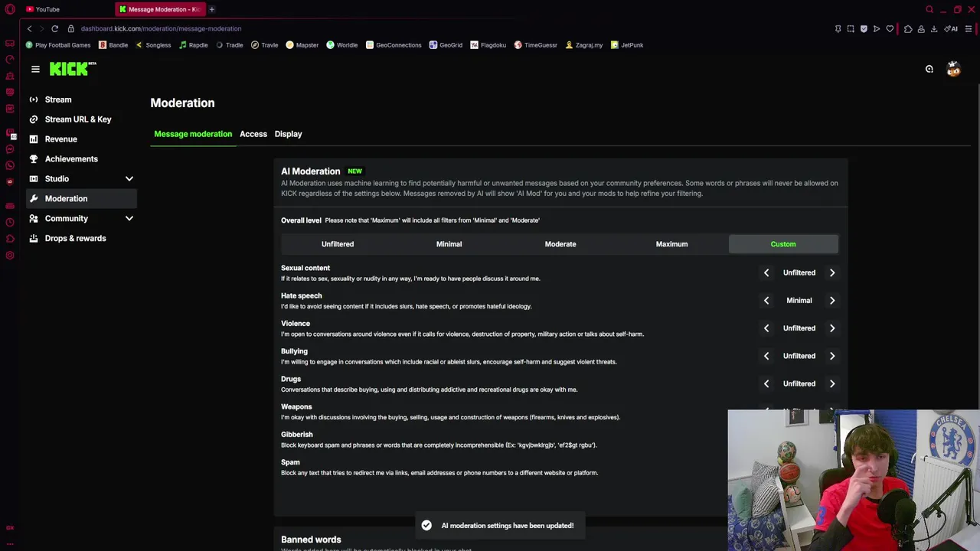Open the profile avatar in top right
980x551 pixels.
953,69
